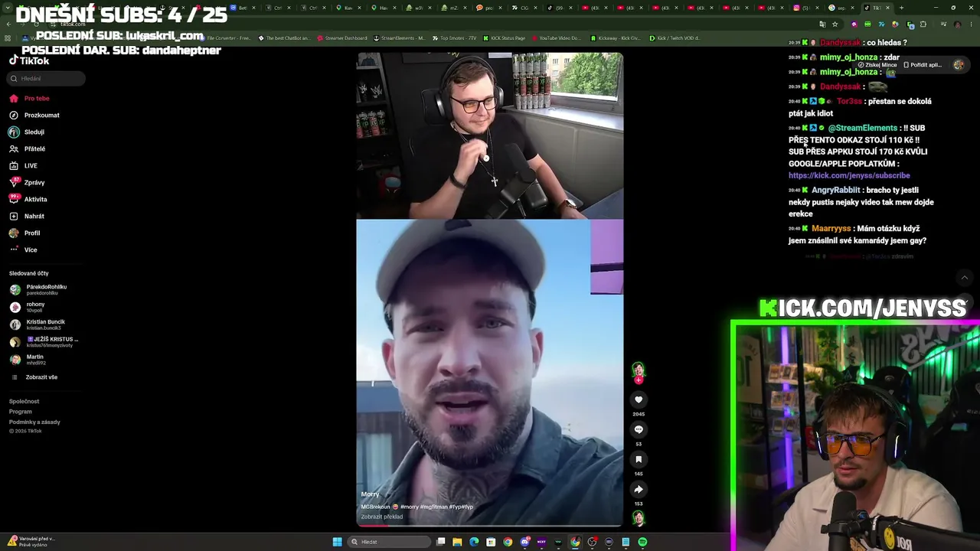Like the TikTok video with heart icon
This screenshot has width=980, height=551.
pyautogui.click(x=639, y=399)
